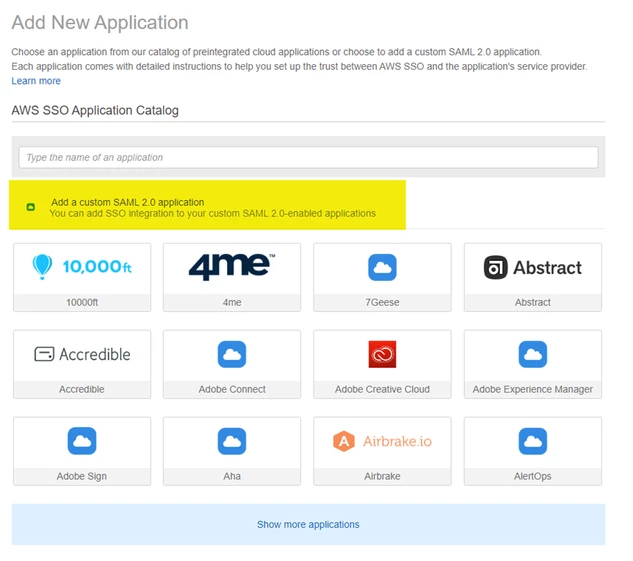The image size is (633, 561).
Task: Click the green custom SAML application icon
Action: pyautogui.click(x=31, y=207)
